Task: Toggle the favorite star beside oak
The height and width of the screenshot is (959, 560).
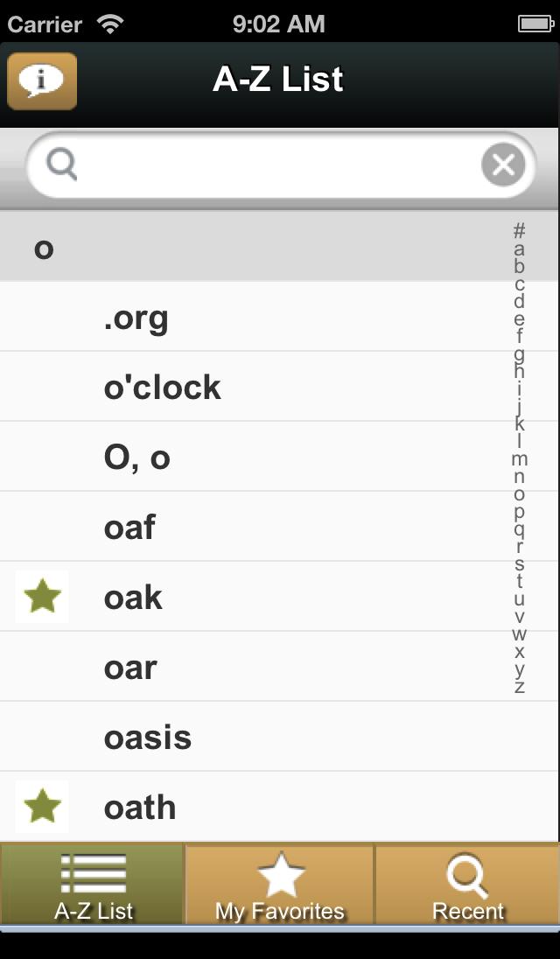Action: point(42,597)
